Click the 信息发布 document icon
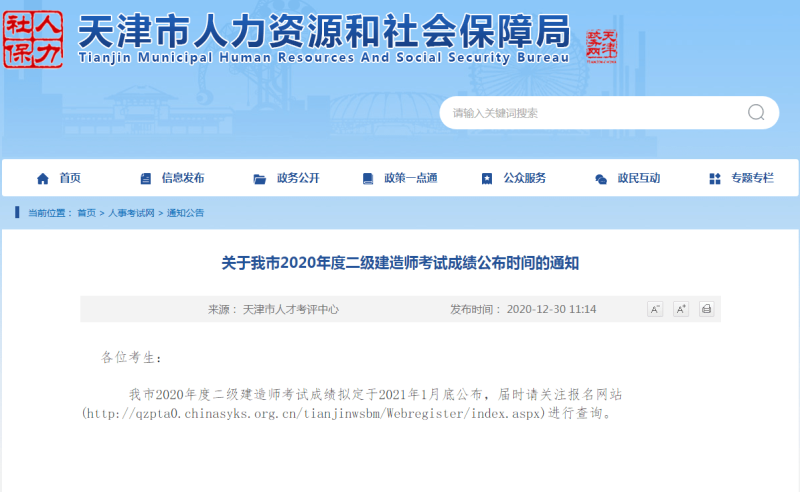 coord(146,179)
